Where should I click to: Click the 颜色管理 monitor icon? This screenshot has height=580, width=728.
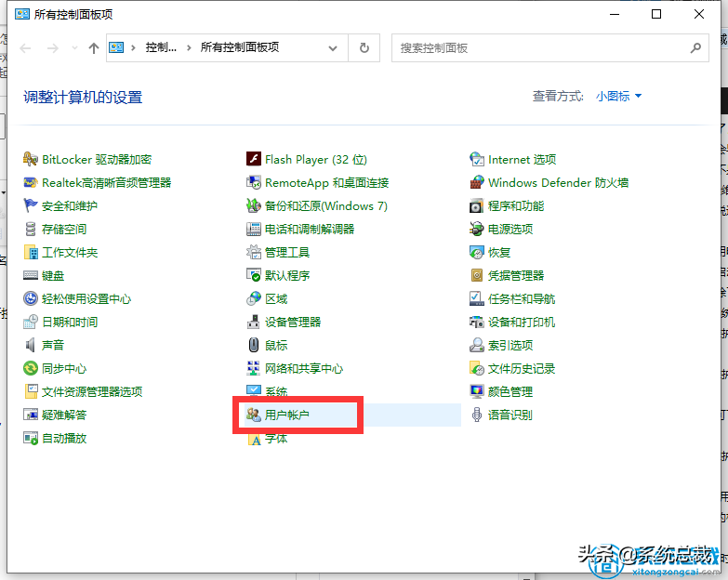tap(477, 391)
